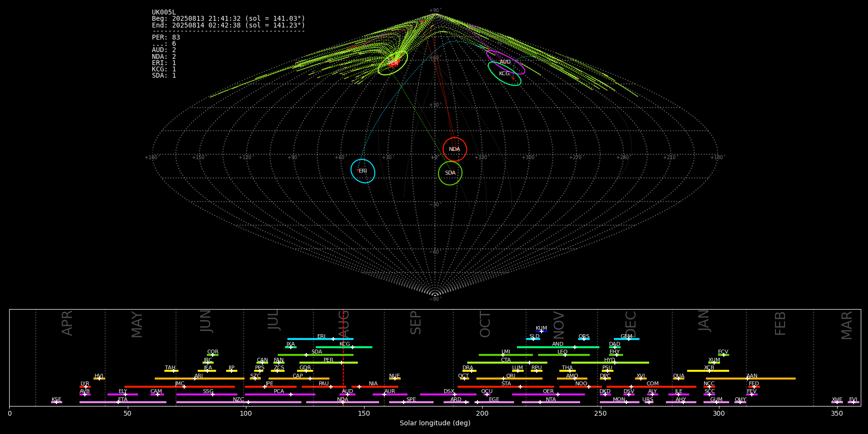Image resolution: width=868 pixels, height=434 pixels.
Task: Select the ORI shower bar in timeline
Action: click(x=509, y=379)
